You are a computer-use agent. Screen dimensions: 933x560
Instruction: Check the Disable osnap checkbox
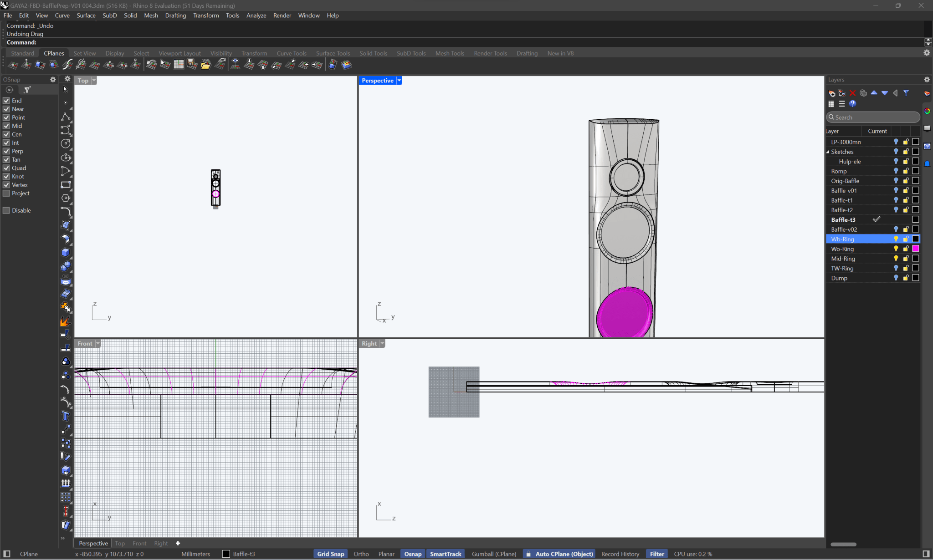click(6, 210)
